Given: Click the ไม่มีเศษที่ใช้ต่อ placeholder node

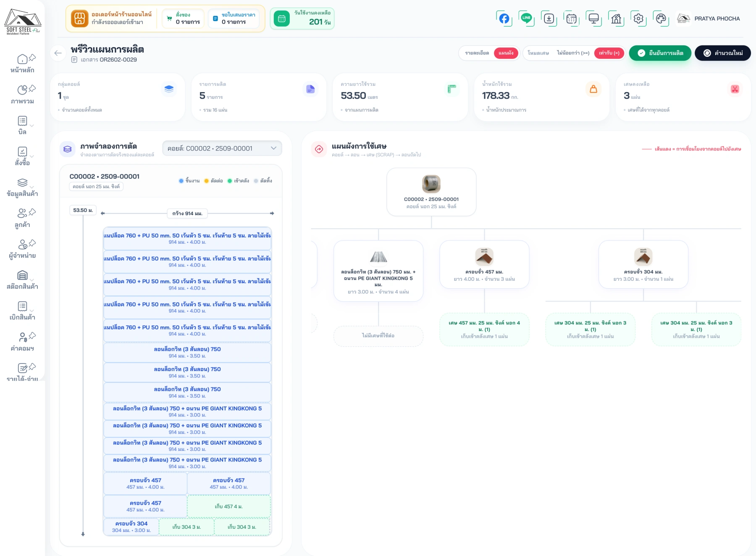Looking at the screenshot, I should click(x=378, y=336).
